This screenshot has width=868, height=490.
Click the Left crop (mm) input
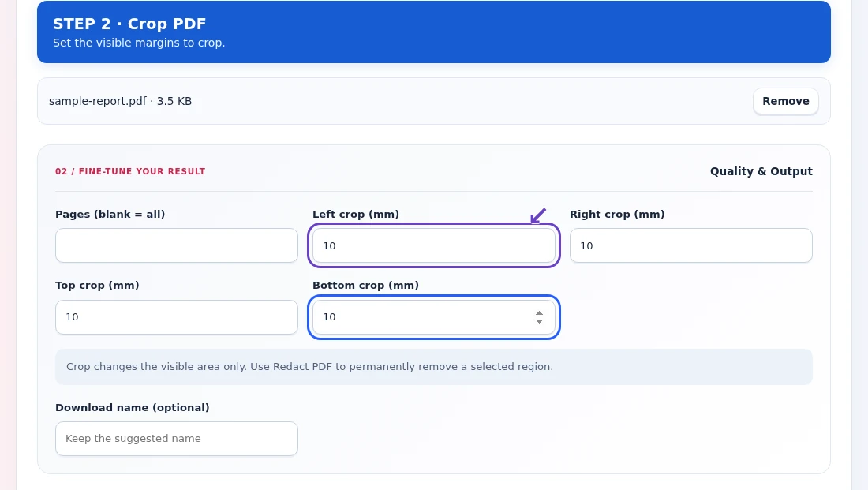(x=434, y=245)
